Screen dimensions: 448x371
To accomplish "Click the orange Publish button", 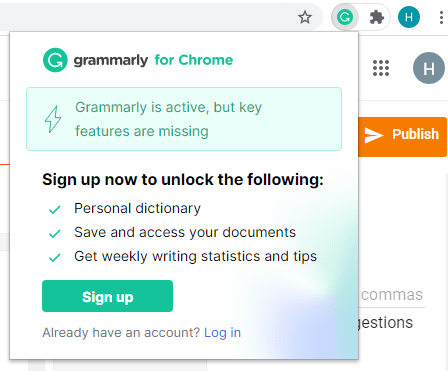I will click(x=402, y=137).
